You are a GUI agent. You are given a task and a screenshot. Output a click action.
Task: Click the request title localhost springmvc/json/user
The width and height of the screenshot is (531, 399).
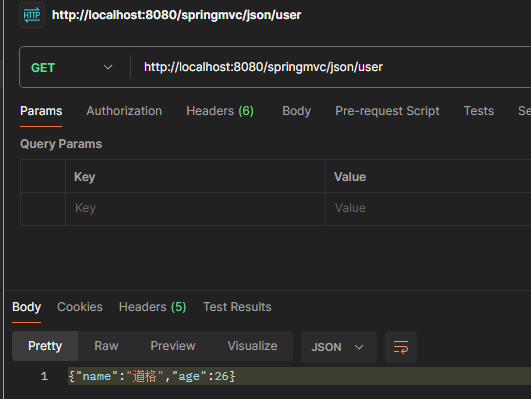[x=176, y=15]
